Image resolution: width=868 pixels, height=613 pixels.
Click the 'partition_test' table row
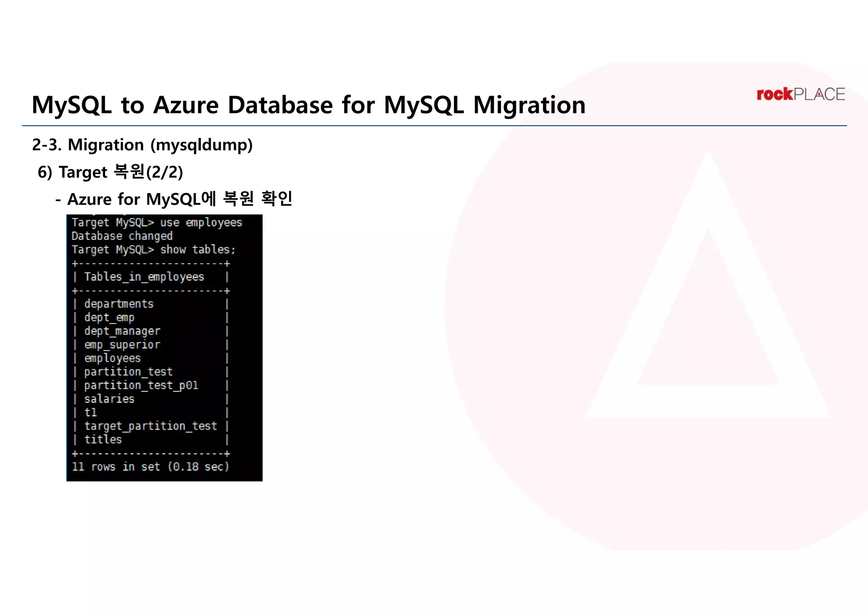tap(151, 372)
